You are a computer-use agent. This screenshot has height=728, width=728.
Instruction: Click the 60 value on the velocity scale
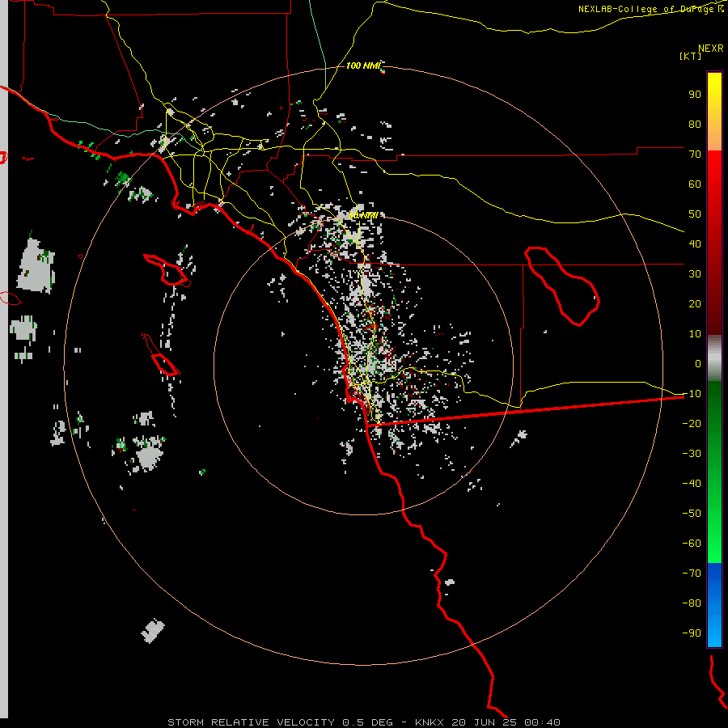point(695,184)
